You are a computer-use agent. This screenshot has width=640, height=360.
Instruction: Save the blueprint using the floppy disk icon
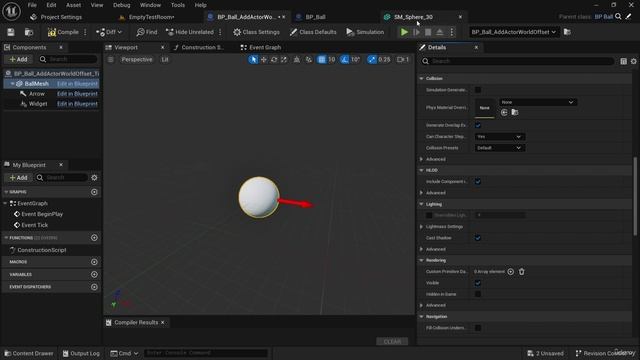(x=11, y=32)
